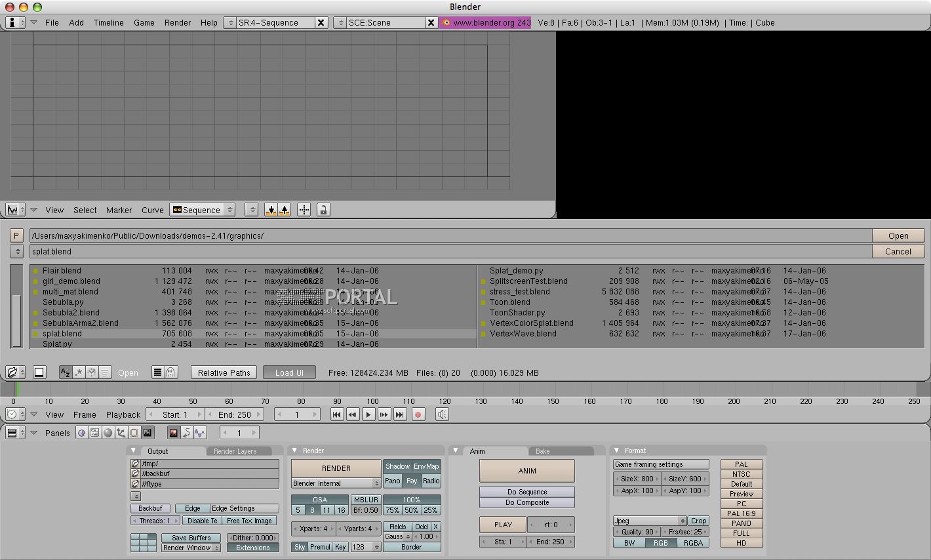Toggle the Ray render option

pos(412,481)
